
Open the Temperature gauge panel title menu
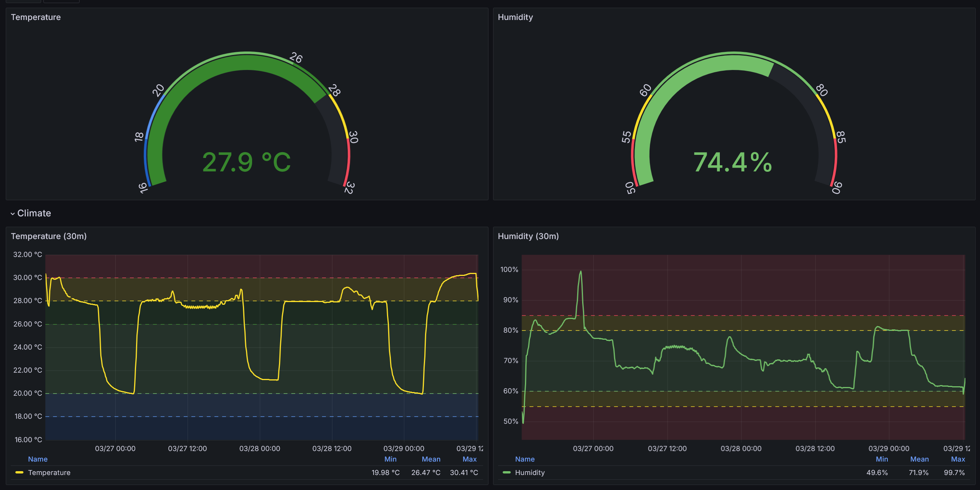pos(36,17)
